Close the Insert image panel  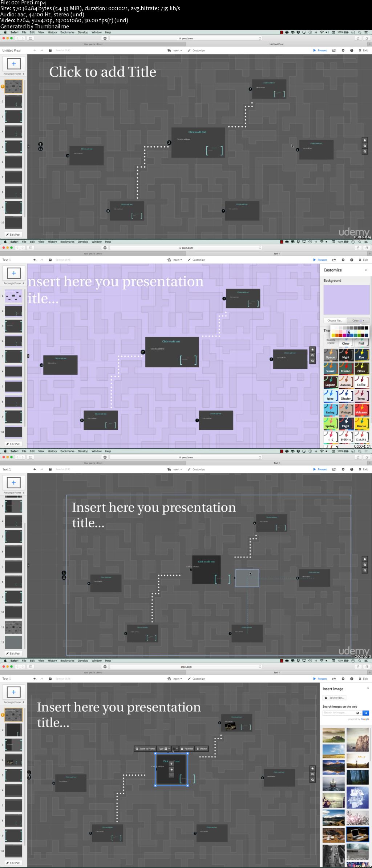(368, 688)
